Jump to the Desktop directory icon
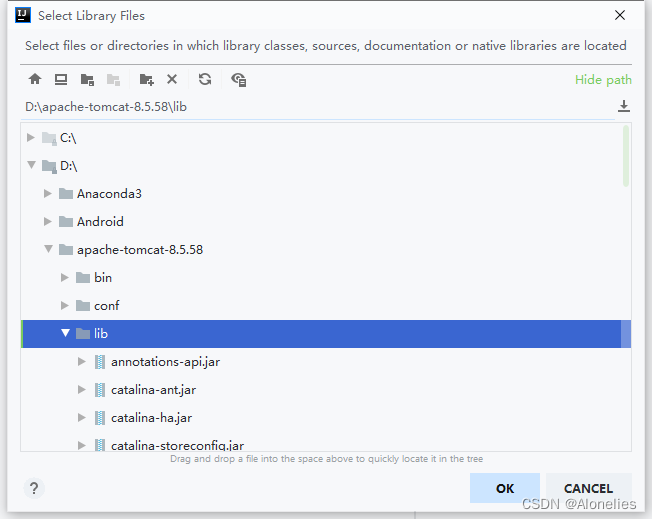The width and height of the screenshot is (652, 519). tap(61, 79)
